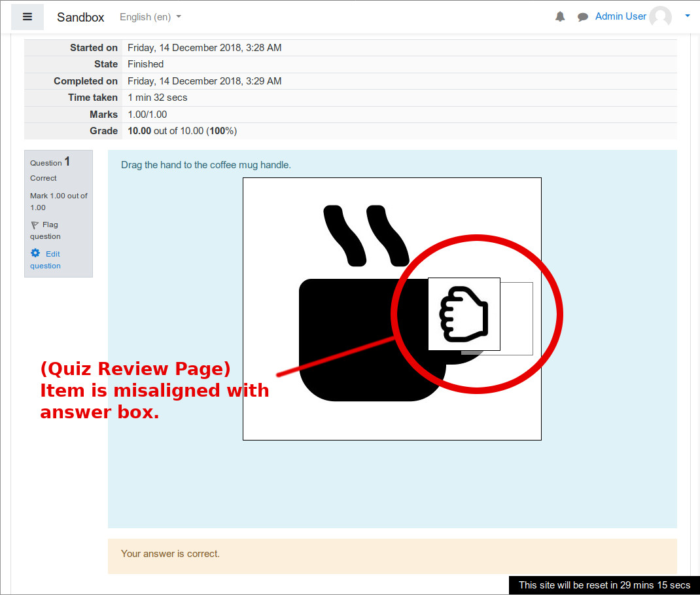Click the Completed on date value
This screenshot has height=595, width=700.
pos(205,81)
